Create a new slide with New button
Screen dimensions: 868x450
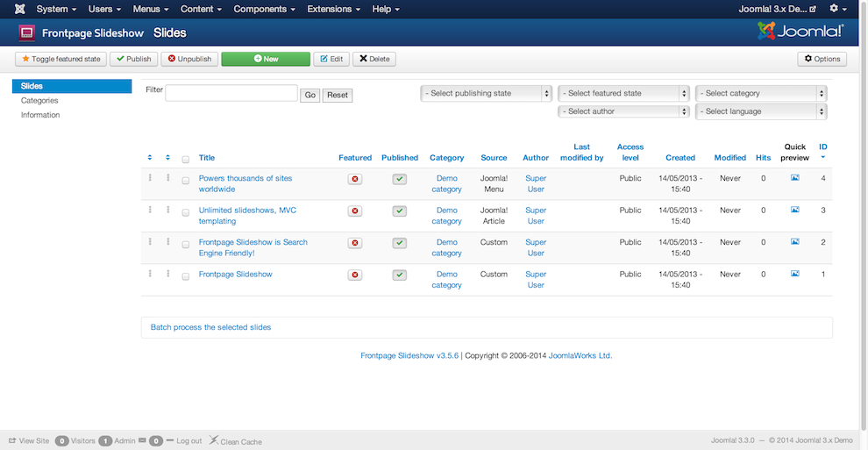tap(266, 59)
